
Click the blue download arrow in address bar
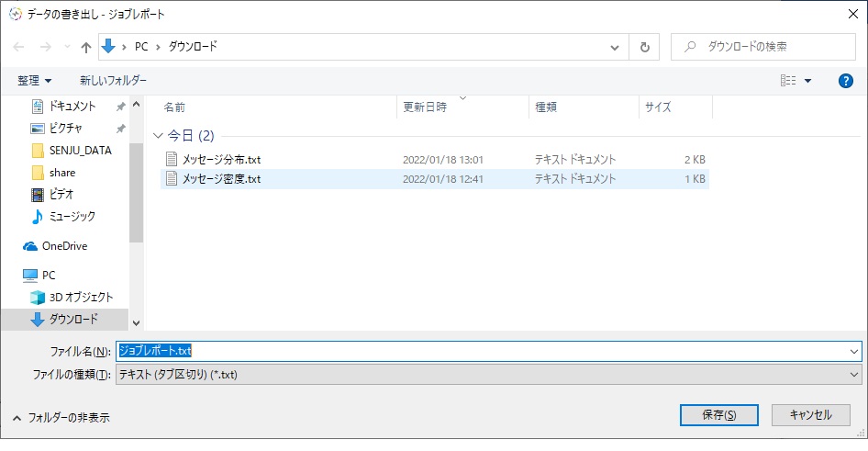click(108, 47)
